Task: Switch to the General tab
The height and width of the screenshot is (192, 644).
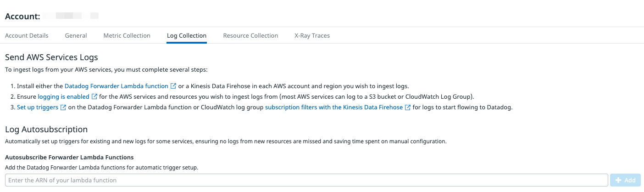Action: point(76,35)
